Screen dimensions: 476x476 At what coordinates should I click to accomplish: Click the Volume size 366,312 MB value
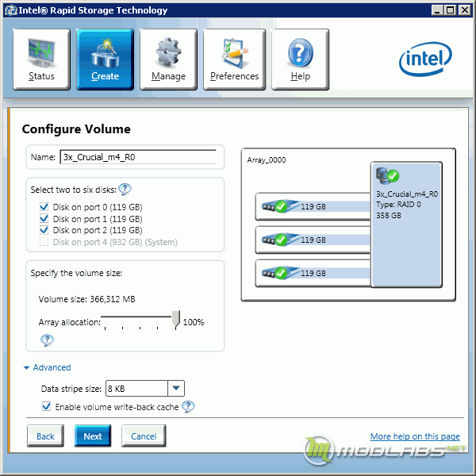[x=113, y=299]
